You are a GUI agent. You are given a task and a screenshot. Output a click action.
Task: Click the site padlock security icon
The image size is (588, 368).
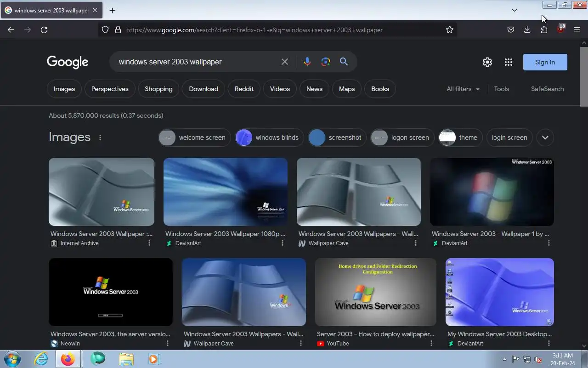(x=118, y=29)
